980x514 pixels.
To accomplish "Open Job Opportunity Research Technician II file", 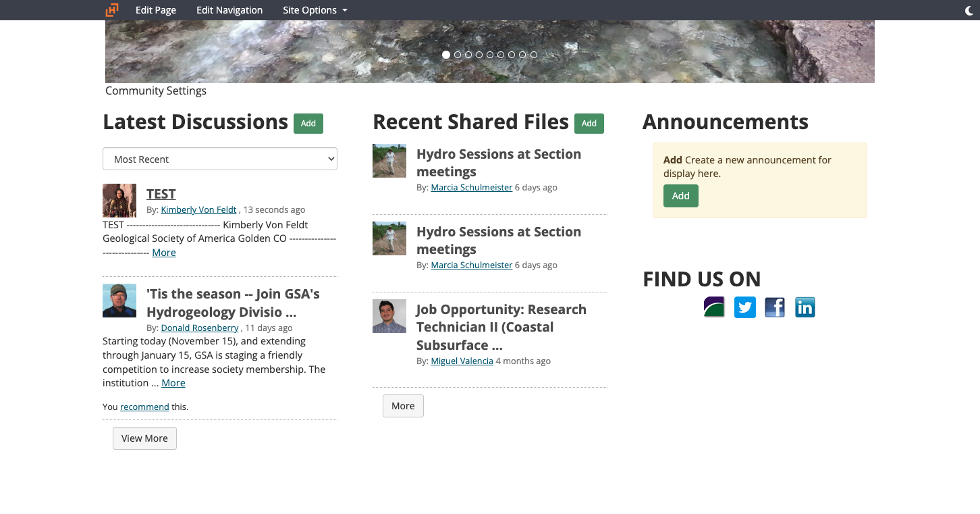I will (501, 327).
